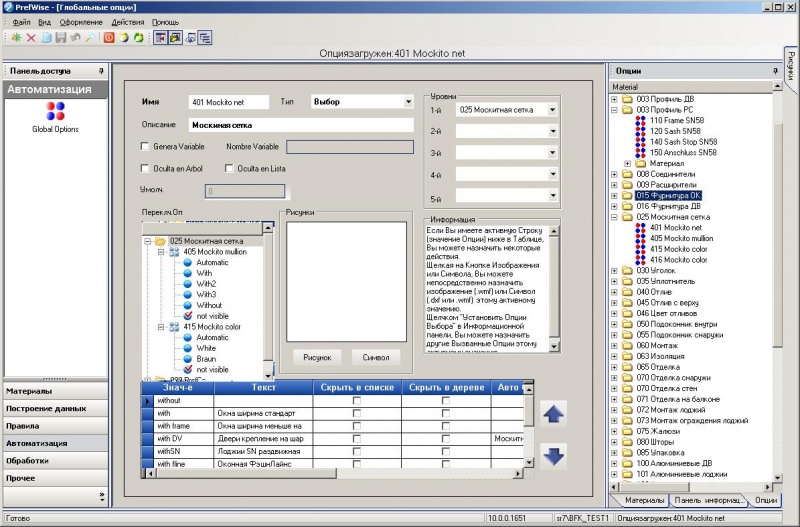The image size is (800, 527).
Task: Click the red X delete icon in toolbar
Action: (31, 37)
